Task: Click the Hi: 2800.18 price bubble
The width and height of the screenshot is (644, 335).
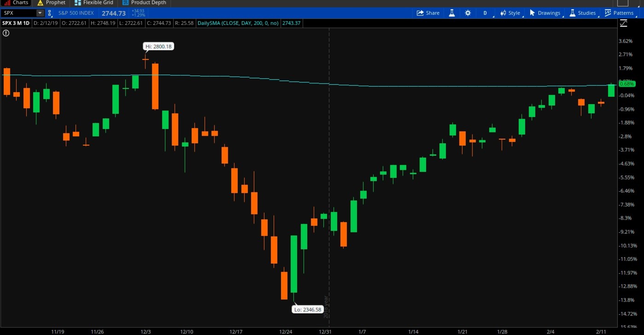Action: pos(159,46)
